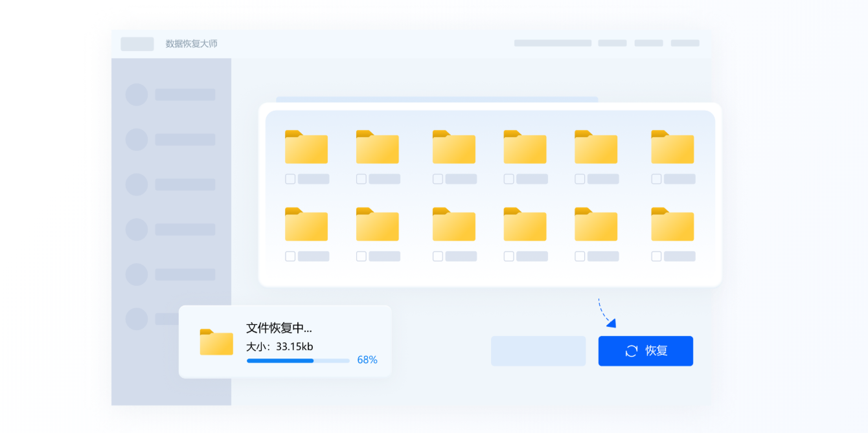Viewport: 868px width, 433px height.
Task: Open the first folder in the top row
Action: [306, 148]
